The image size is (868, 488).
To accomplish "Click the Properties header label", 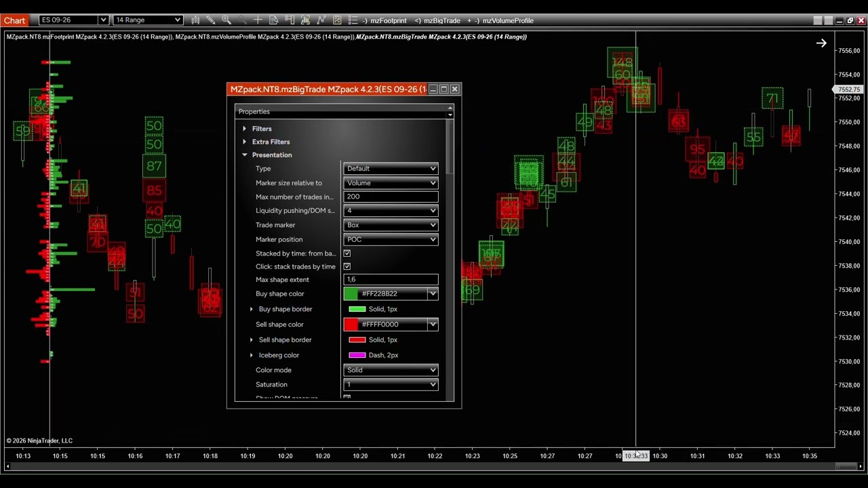I will pos(254,112).
